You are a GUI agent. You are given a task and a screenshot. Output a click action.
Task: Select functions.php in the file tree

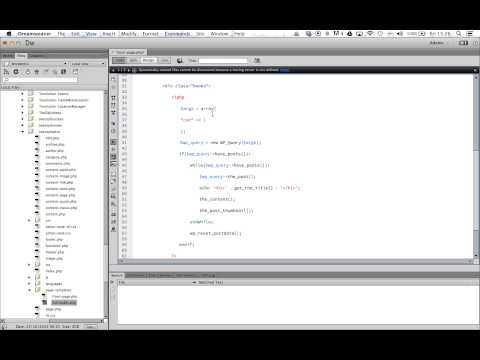[x=56, y=246]
